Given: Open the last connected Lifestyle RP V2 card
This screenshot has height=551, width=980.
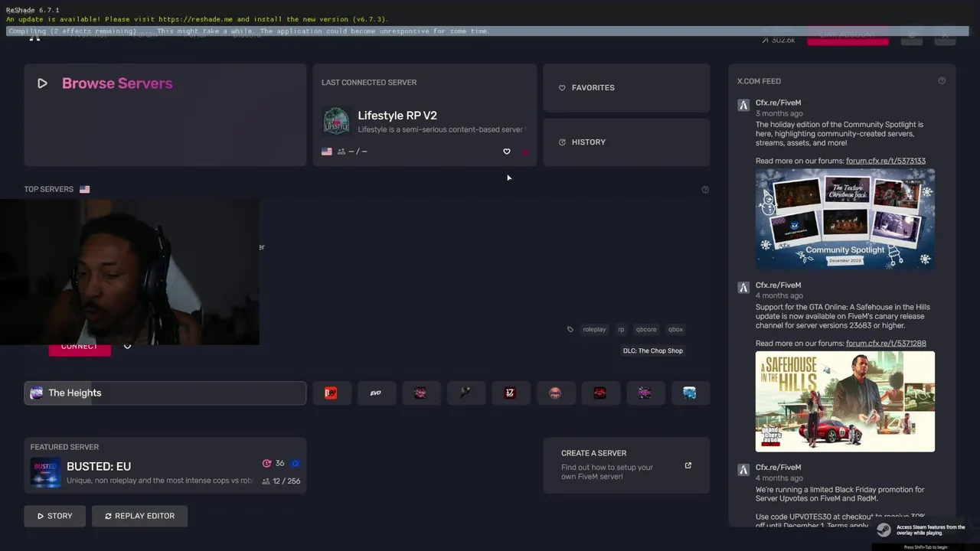Looking at the screenshot, I should [x=424, y=115].
